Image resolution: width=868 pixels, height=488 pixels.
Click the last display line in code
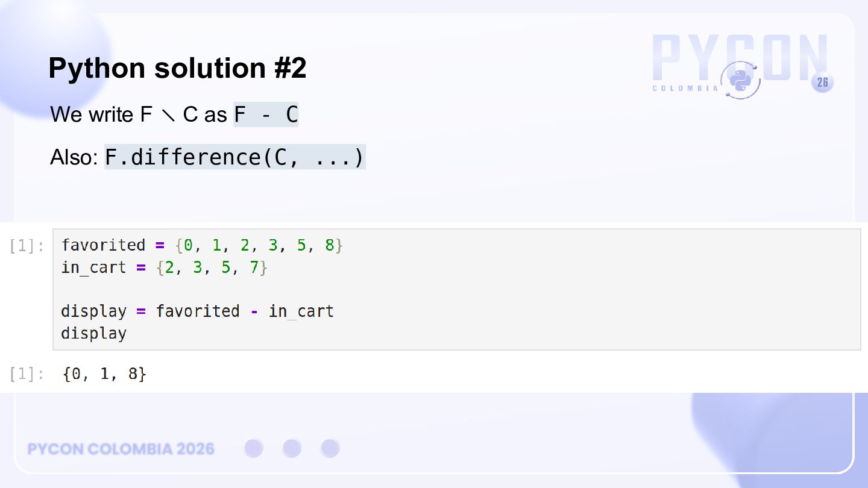click(93, 333)
